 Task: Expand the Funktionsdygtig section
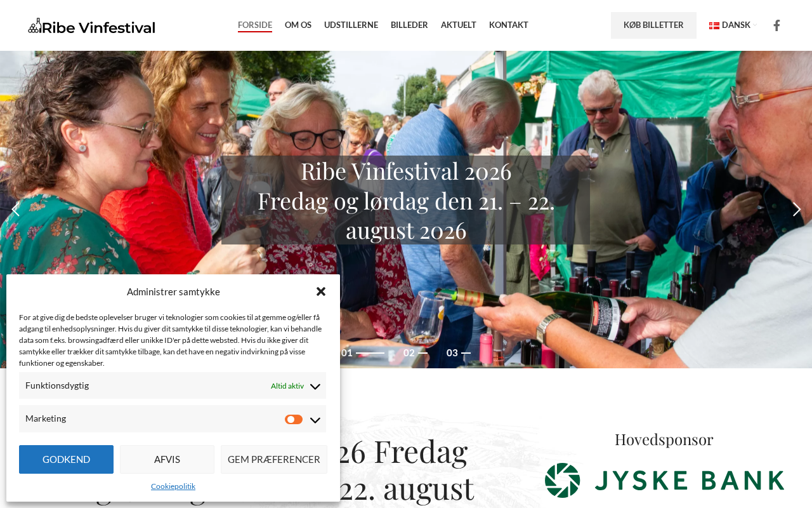coord(173,385)
